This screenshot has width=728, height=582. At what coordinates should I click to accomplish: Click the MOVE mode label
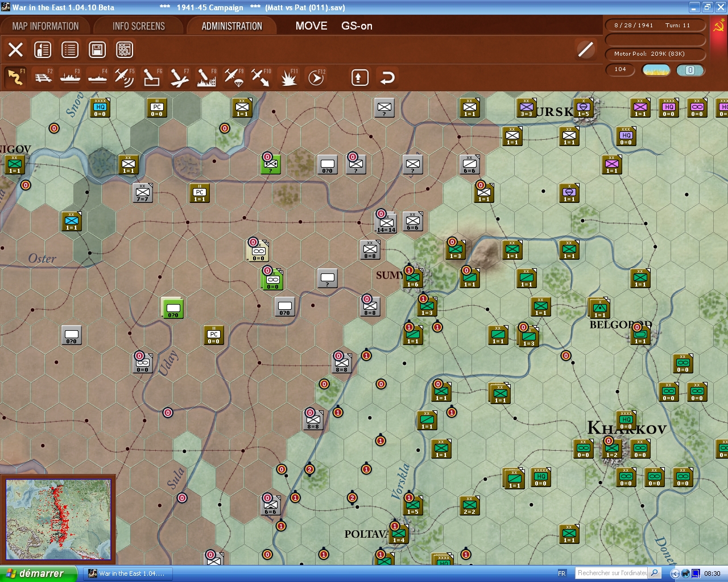(312, 26)
